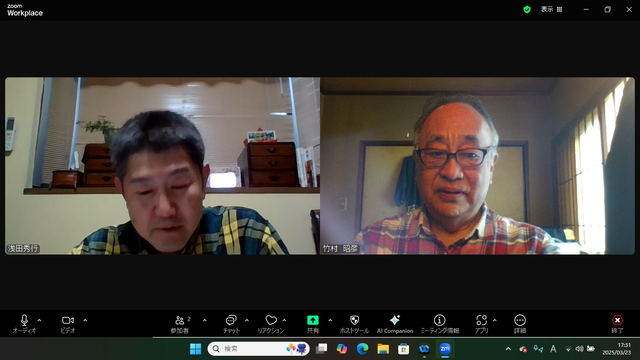Open Microsoft Store from taskbar

pos(404,349)
